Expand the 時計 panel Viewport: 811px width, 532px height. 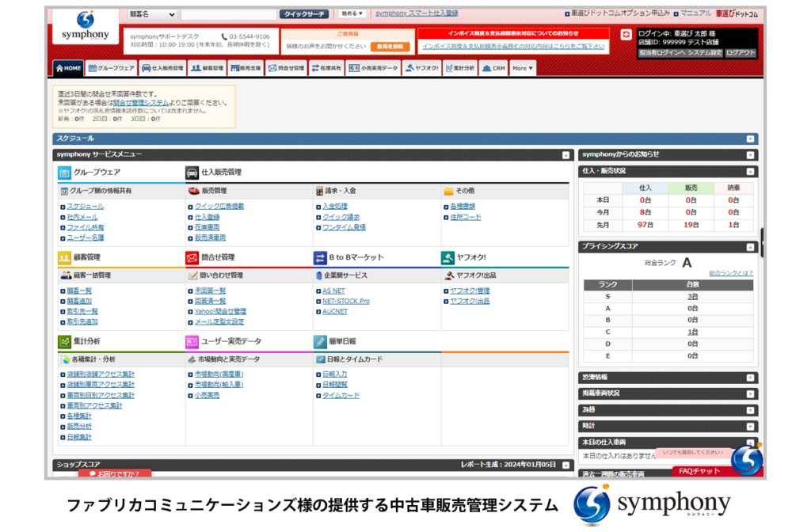pos(750,427)
